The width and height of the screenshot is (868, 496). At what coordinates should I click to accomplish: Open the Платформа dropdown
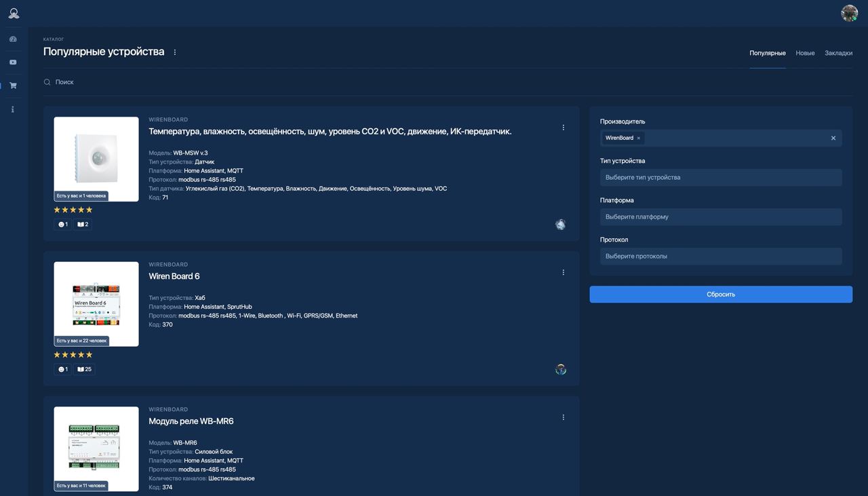click(x=721, y=217)
